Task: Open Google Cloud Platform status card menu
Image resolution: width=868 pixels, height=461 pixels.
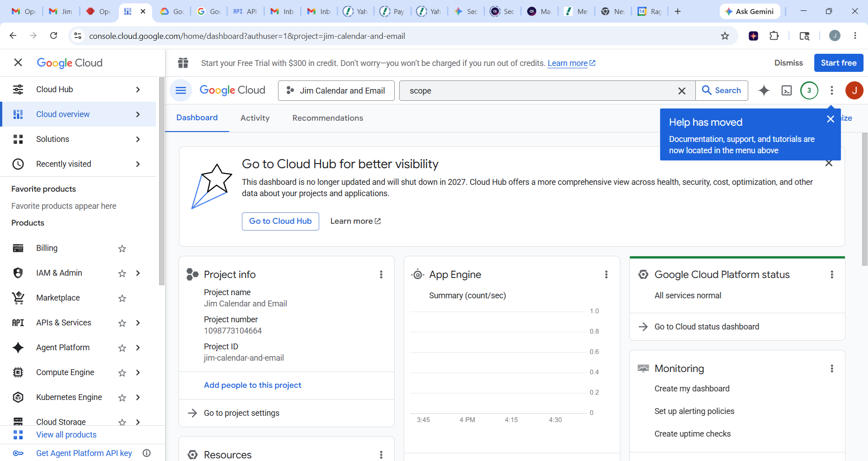Action: coord(832,274)
